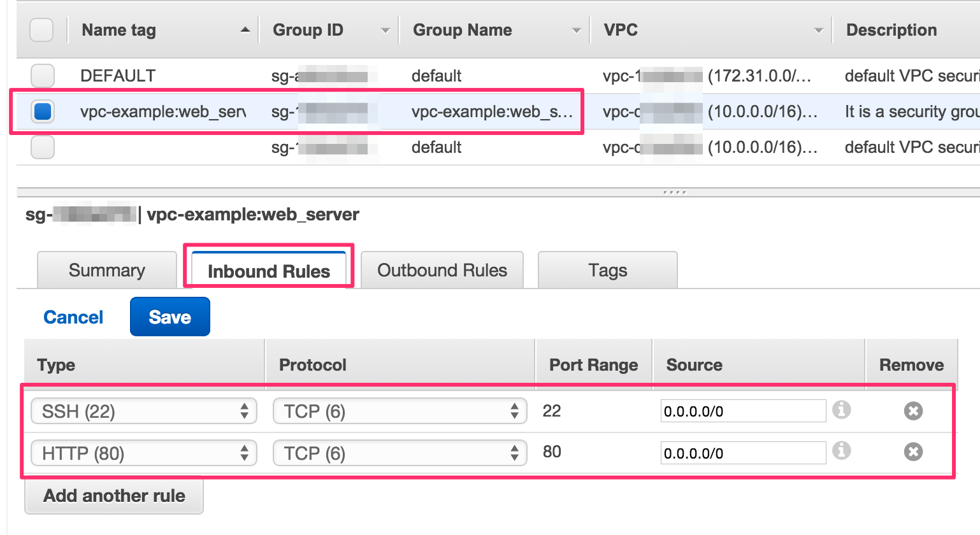Remove the SSH (22) inbound rule

tap(913, 411)
